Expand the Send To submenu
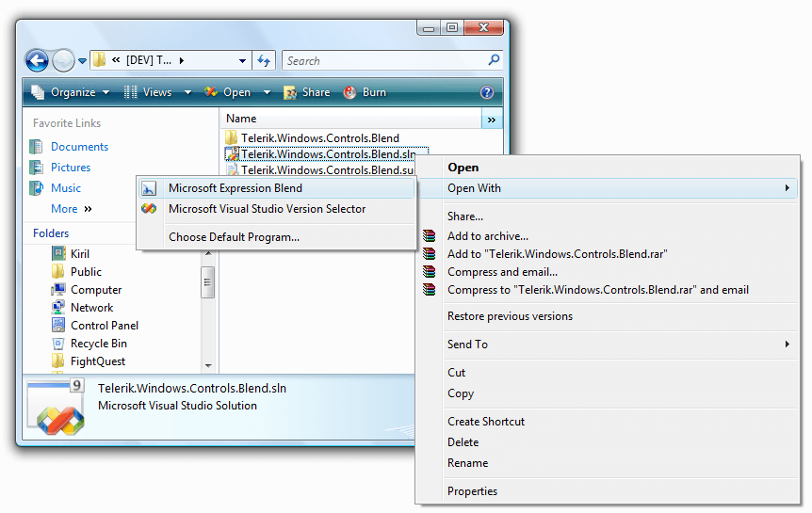 click(x=608, y=345)
